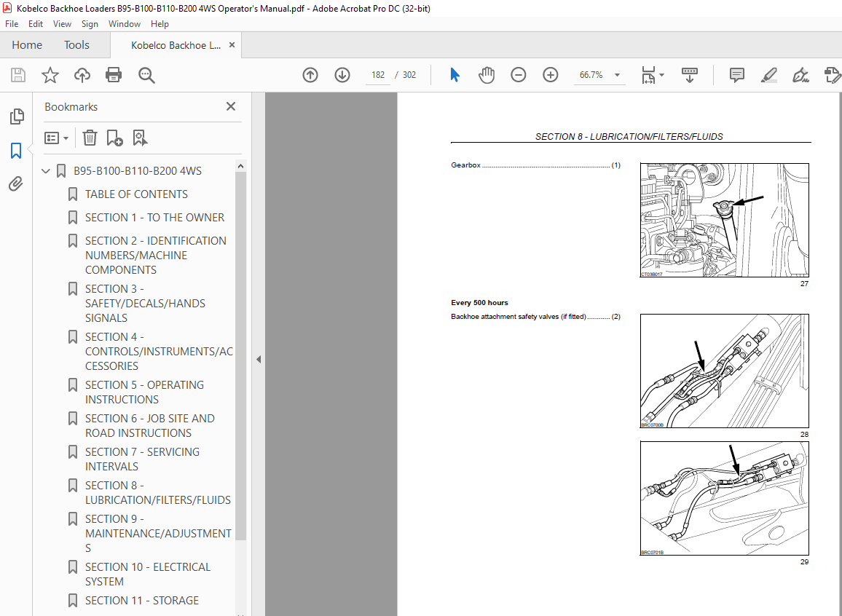This screenshot has width=842, height=616.
Task: Open the Attachments paperclip panel
Action: [16, 184]
